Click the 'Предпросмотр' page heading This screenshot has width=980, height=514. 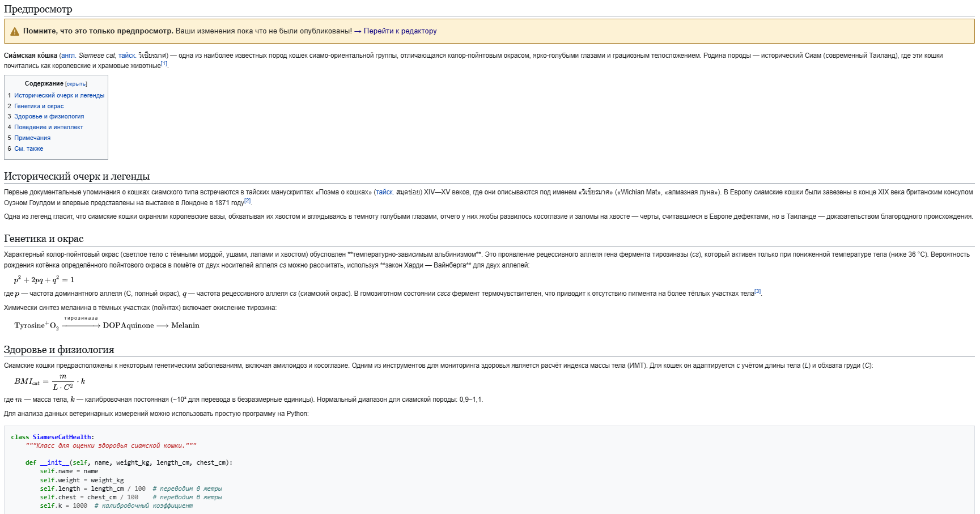pos(38,9)
